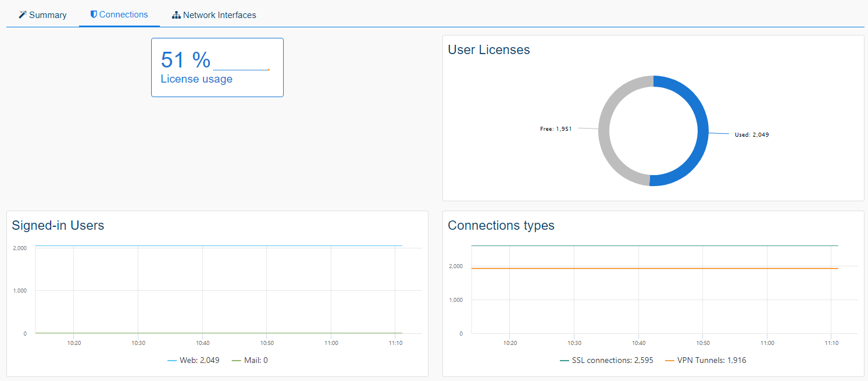Screen dimensions: 868x381
Task: Expand the Connections types panel
Action: pyautogui.click(x=502, y=226)
